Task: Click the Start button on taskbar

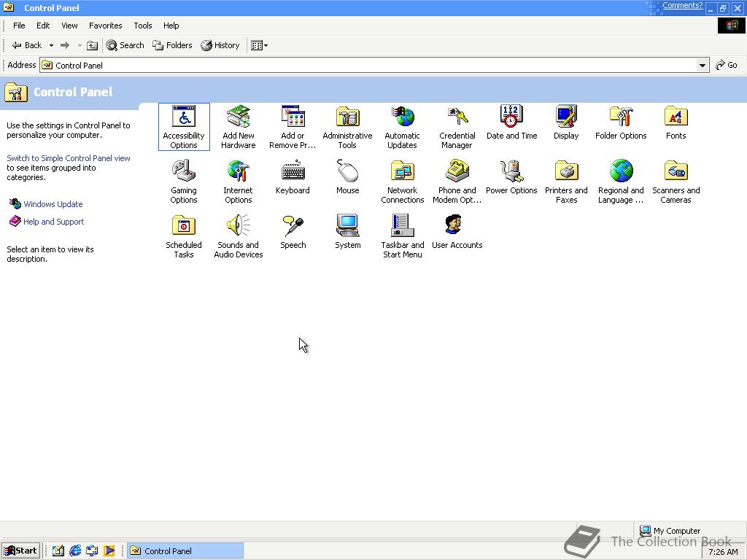Action: (20, 551)
